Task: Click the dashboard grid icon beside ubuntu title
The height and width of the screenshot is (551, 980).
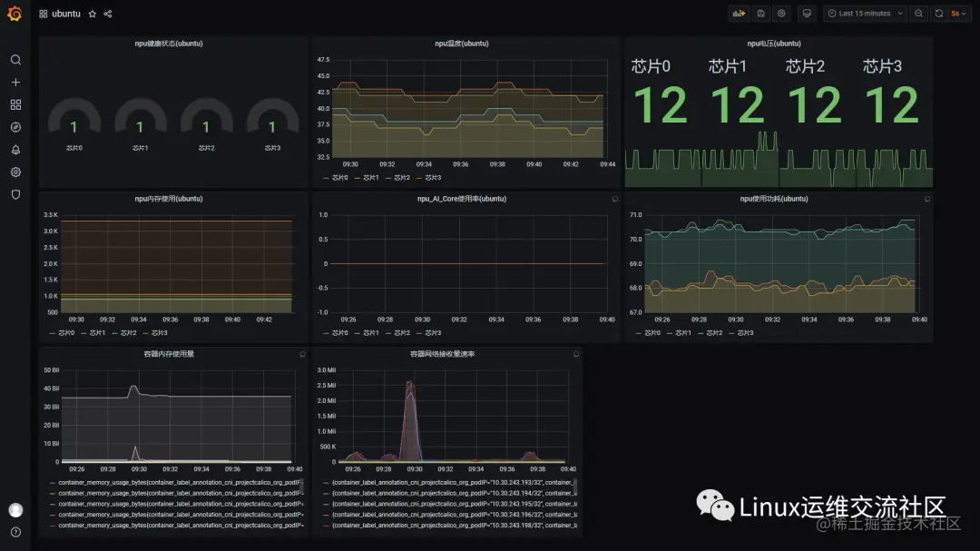Action: (x=44, y=14)
